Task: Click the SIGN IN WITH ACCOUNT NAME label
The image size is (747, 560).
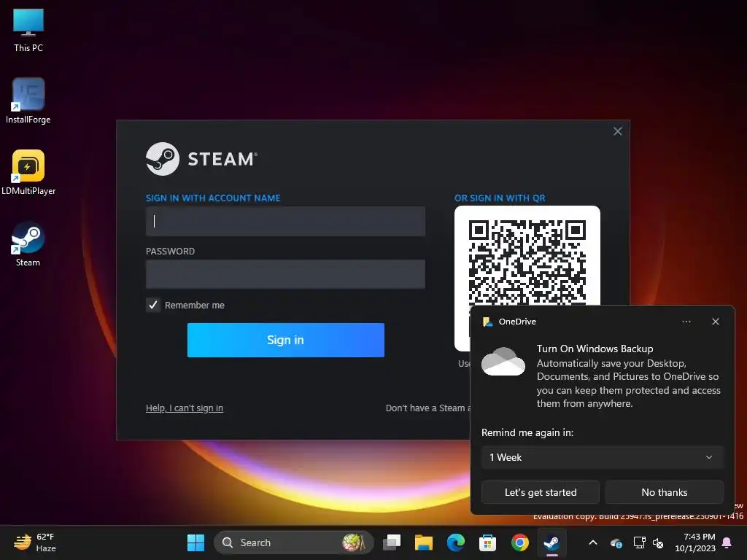Action: point(213,198)
